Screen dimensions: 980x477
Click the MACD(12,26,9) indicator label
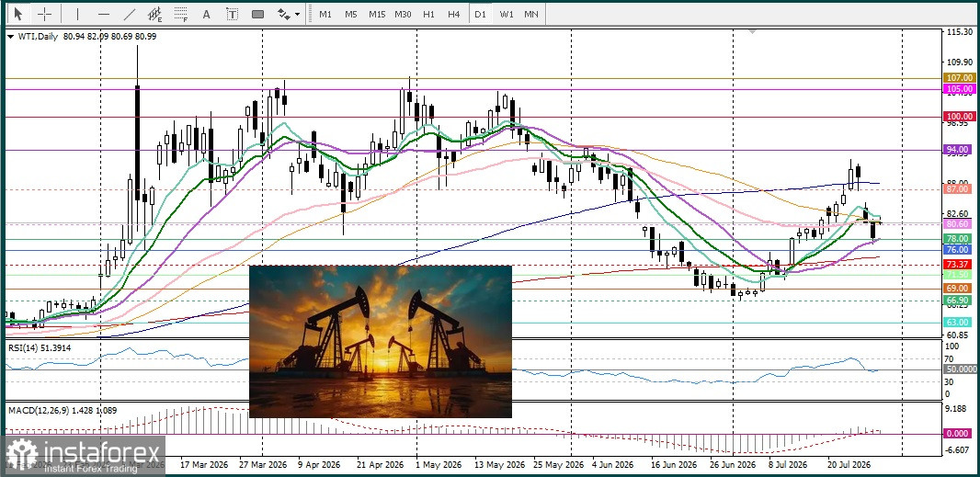coord(62,410)
